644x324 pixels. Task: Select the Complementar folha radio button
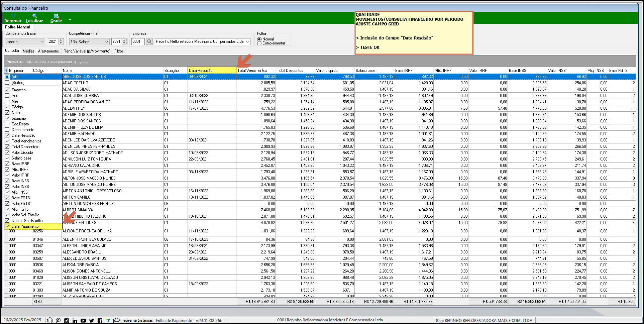[x=259, y=43]
